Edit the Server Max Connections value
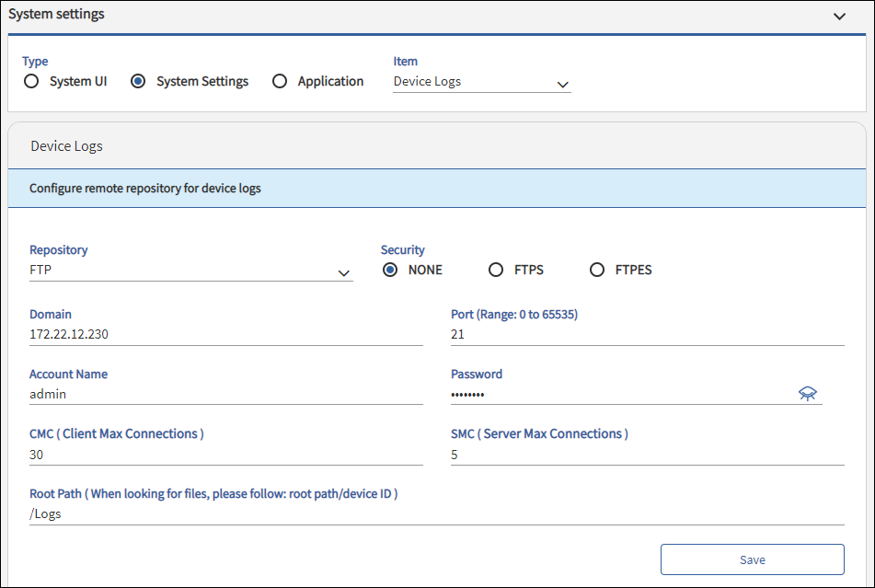The height and width of the screenshot is (588, 875). (647, 455)
